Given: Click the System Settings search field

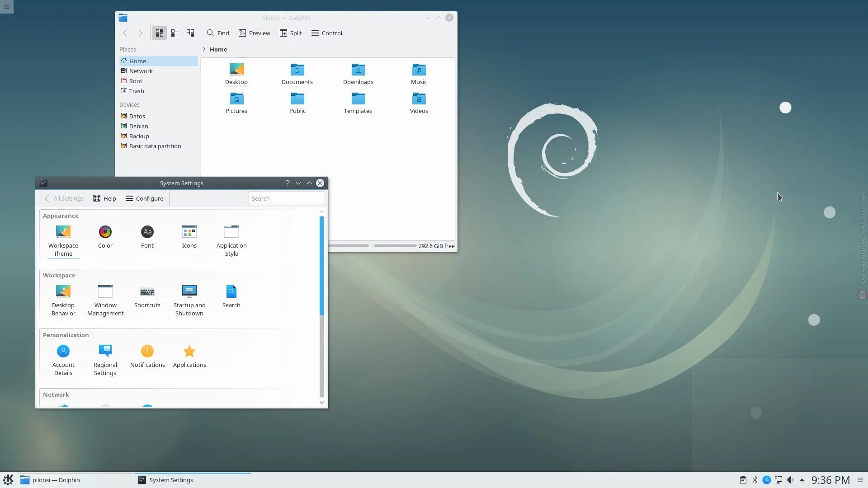Looking at the screenshot, I should point(286,198).
